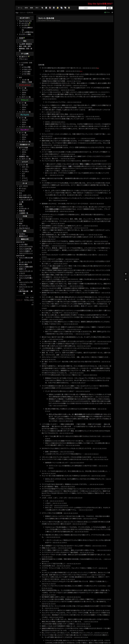Open 編集差分ログ in 編集 section
The height and width of the screenshot is (644, 129).
23,236
